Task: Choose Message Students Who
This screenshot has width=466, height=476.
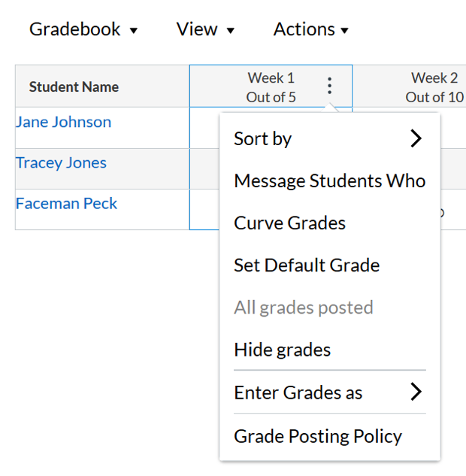Action: [x=330, y=181]
